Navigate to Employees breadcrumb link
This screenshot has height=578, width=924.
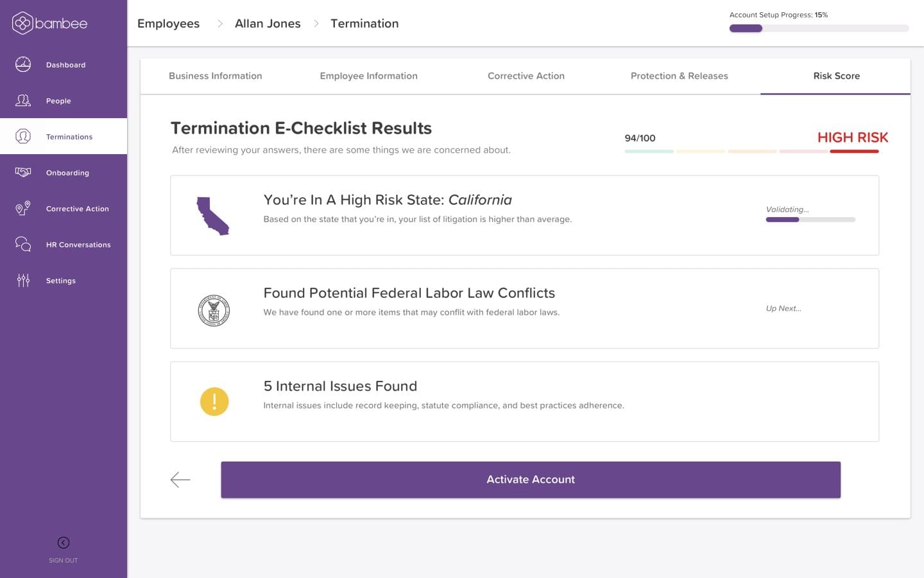pos(168,24)
